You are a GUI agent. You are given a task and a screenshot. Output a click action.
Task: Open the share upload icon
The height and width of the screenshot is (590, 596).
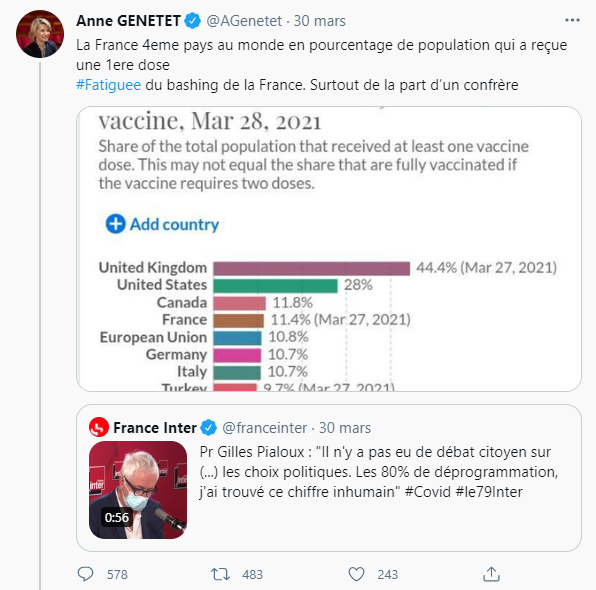pos(491,574)
